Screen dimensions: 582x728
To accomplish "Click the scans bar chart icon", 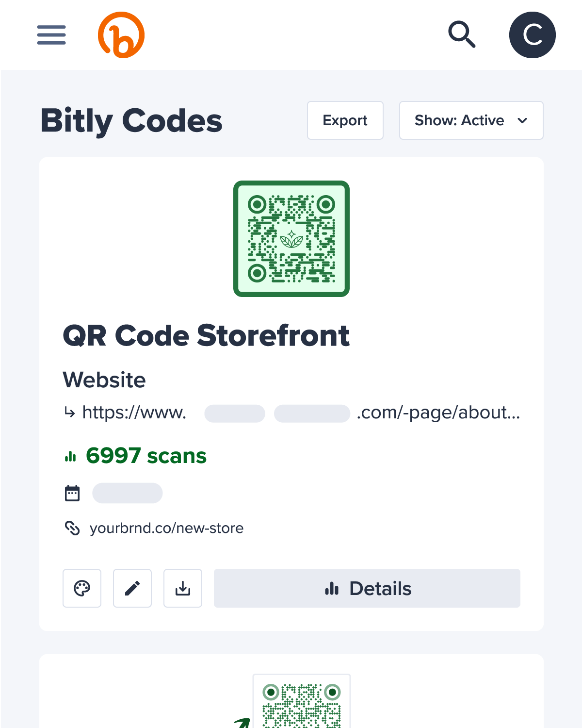I will coord(70,456).
